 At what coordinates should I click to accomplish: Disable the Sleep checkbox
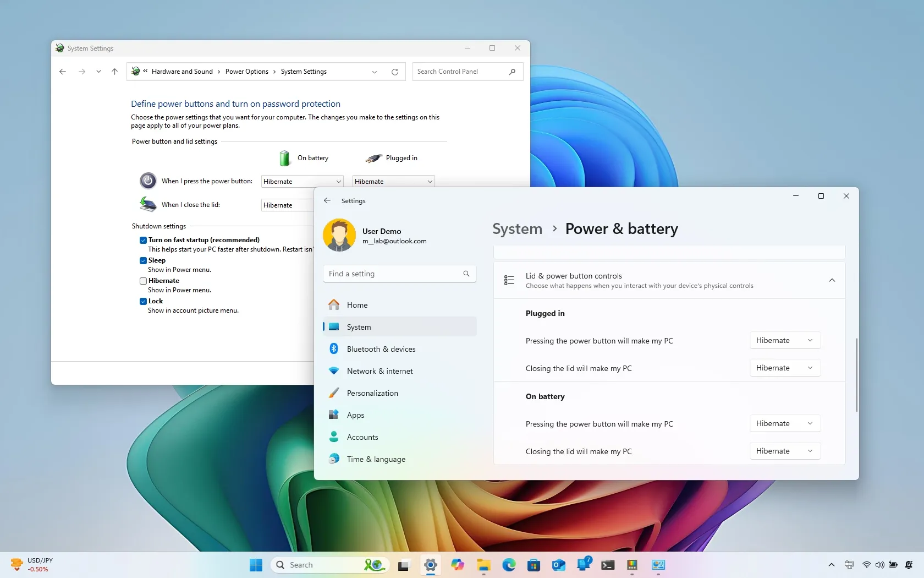[143, 260]
